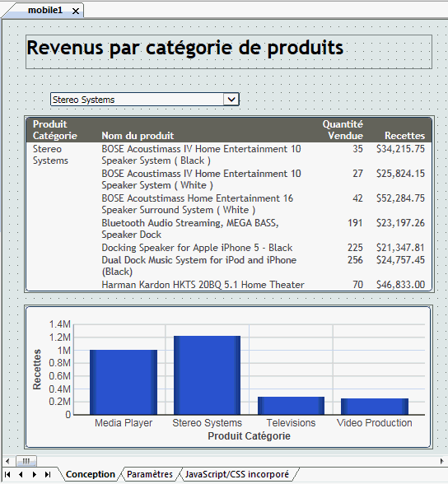Click the Recettes column header in table
448x484 pixels.
[404, 136]
